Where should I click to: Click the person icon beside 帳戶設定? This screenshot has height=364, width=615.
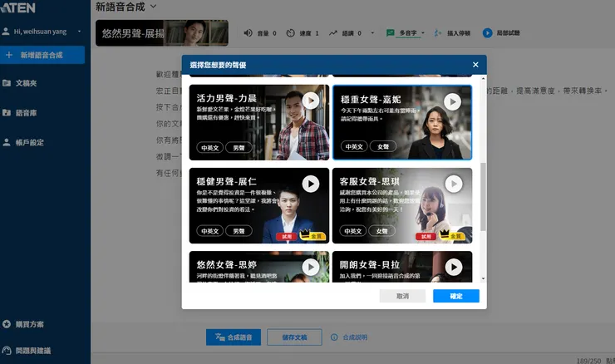(x=7, y=142)
